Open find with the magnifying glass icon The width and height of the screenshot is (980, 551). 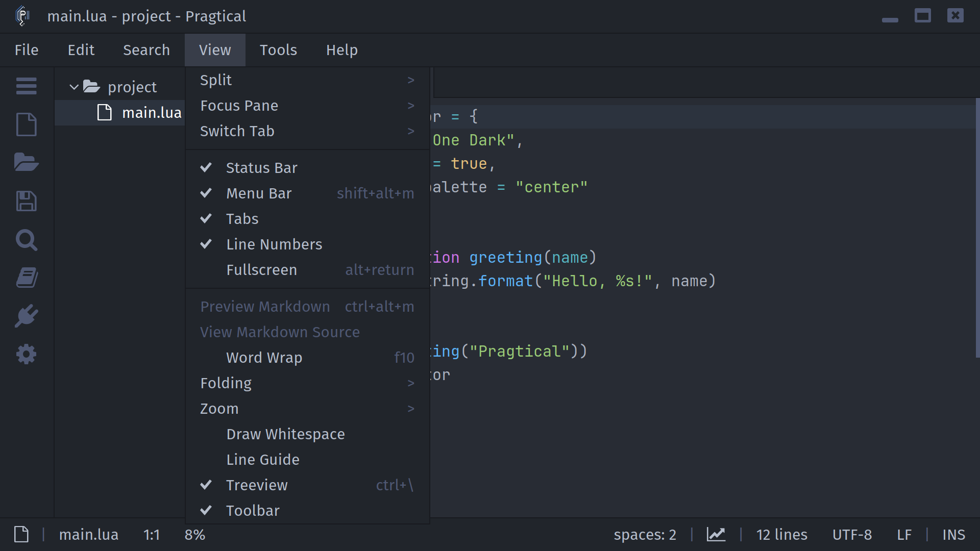point(26,240)
